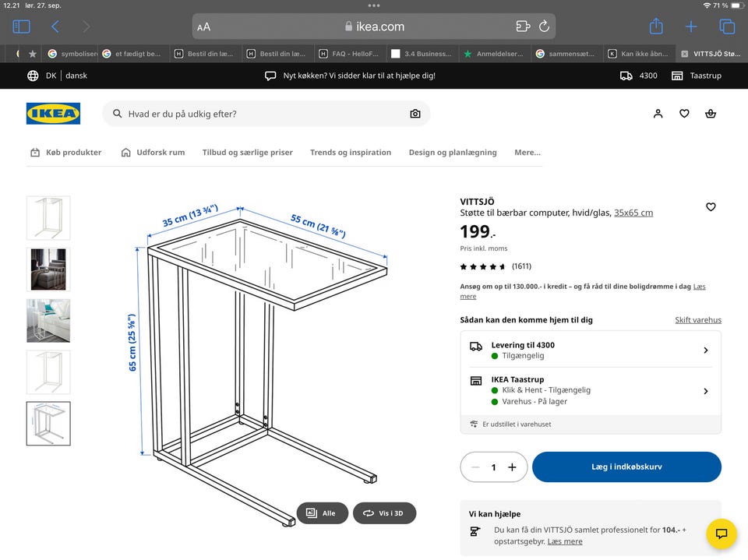Decrease quantity with minus button
Image resolution: width=748 pixels, height=560 pixels.
coord(475,467)
